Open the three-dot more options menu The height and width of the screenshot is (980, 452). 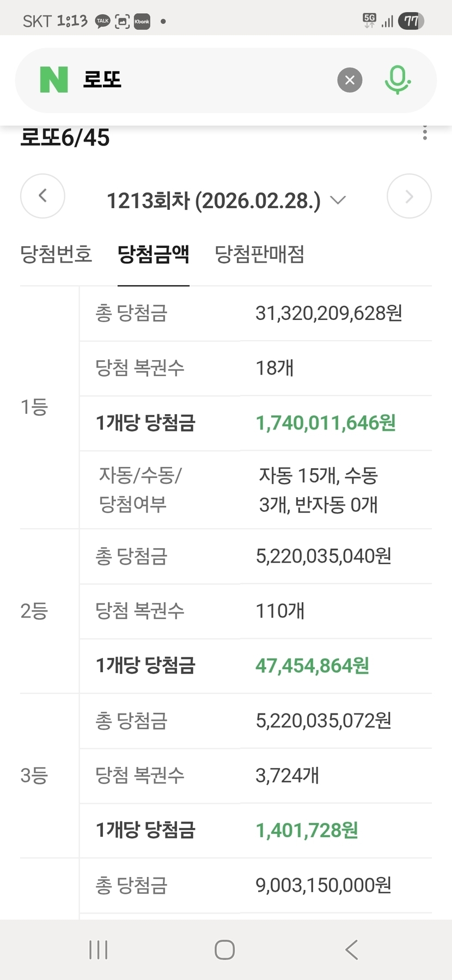[425, 133]
